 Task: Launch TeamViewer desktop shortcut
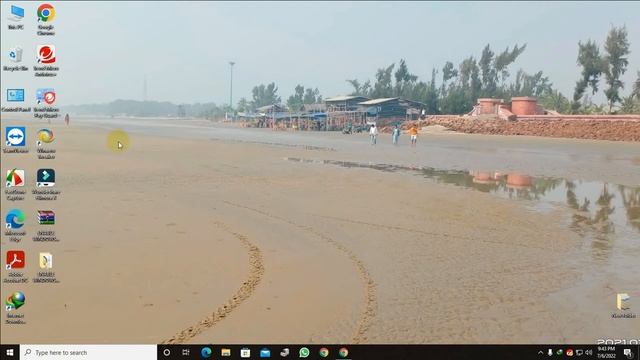point(16,140)
